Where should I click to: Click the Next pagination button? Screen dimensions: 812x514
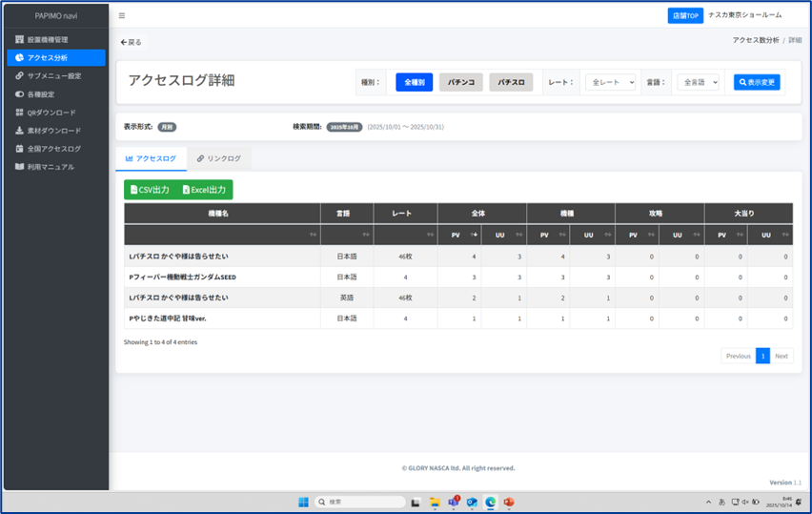tap(781, 356)
